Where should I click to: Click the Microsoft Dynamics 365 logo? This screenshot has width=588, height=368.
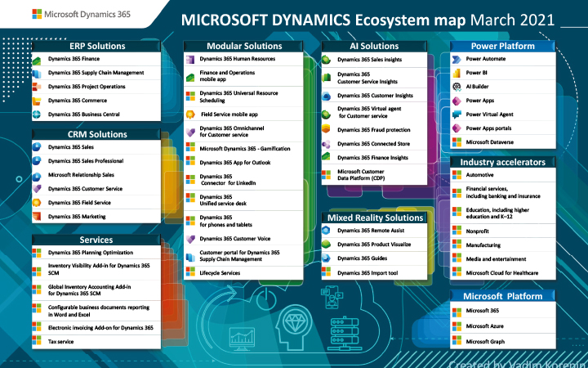point(82,14)
